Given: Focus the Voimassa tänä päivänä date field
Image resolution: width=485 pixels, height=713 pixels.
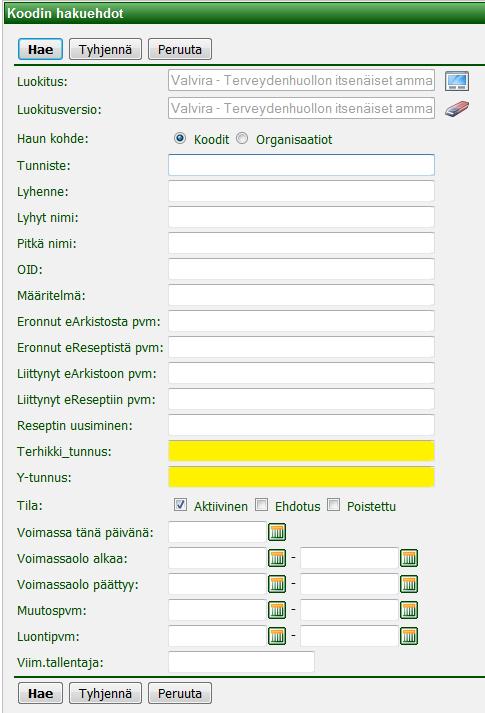Looking at the screenshot, I should click(217, 532).
